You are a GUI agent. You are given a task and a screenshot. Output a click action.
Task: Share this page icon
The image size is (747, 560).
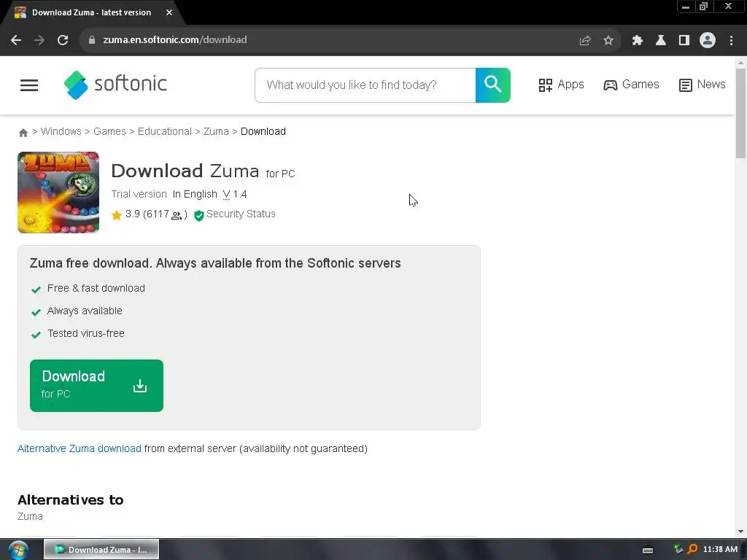point(585,41)
